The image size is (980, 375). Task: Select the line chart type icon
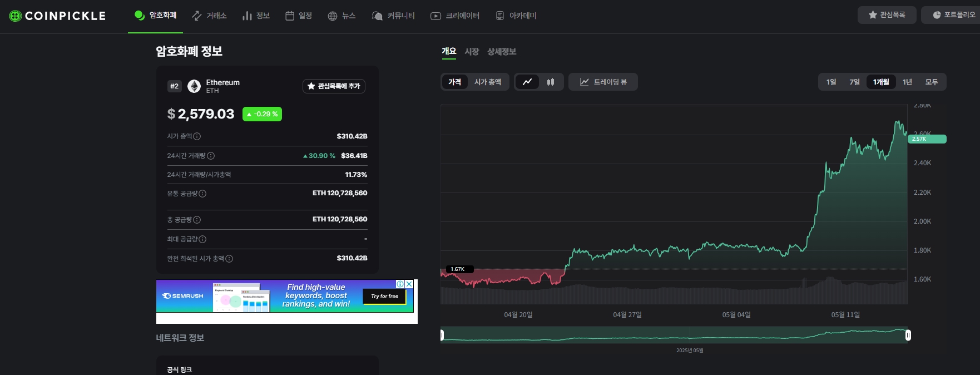(527, 82)
